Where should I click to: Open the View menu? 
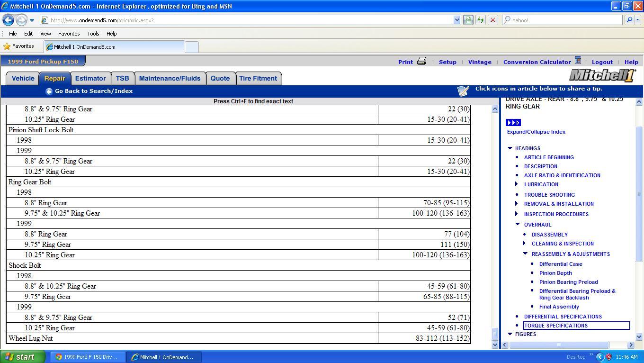coord(45,34)
